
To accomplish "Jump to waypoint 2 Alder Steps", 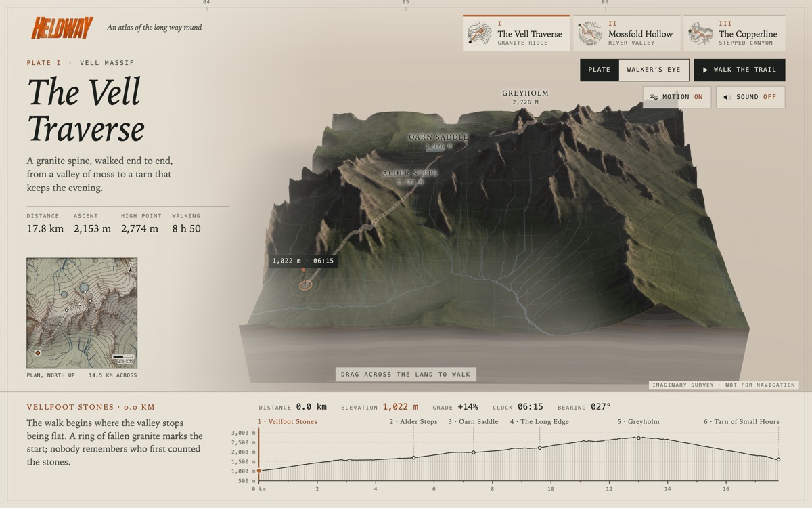I will [413, 421].
